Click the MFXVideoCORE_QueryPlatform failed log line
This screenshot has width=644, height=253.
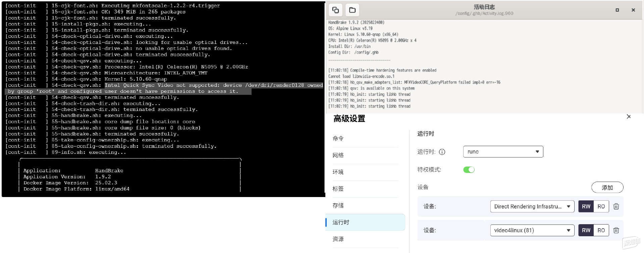(x=414, y=82)
